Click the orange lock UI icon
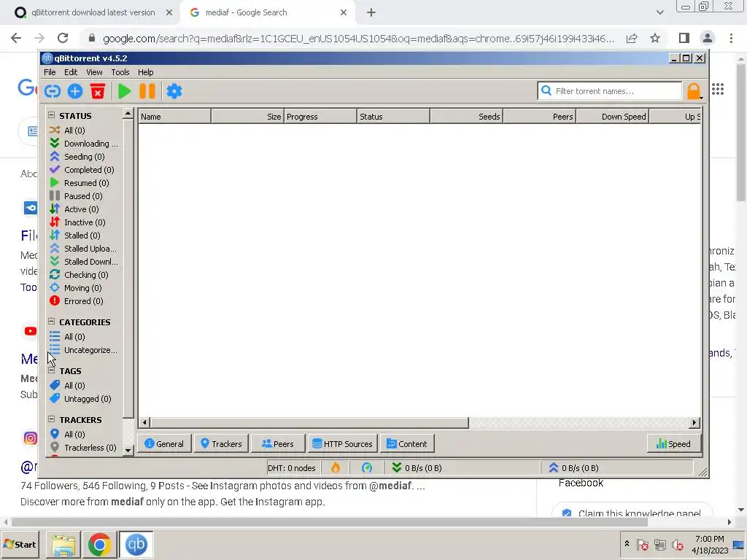This screenshot has width=747, height=560. coord(694,91)
